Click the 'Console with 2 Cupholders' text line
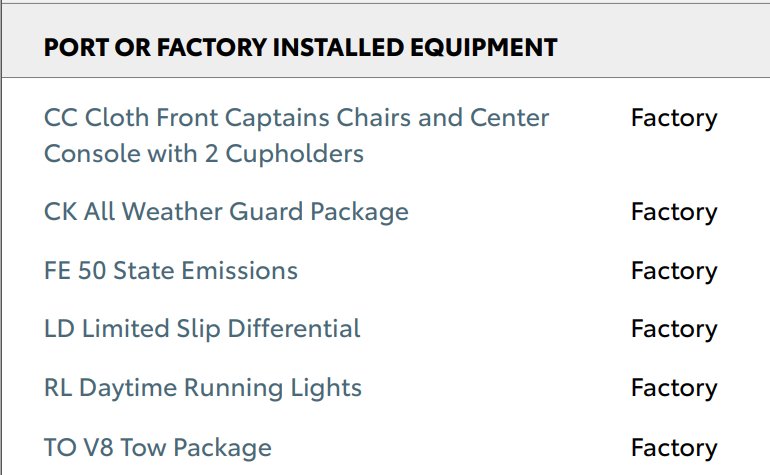Screen dimensions: 770x475 pos(203,154)
